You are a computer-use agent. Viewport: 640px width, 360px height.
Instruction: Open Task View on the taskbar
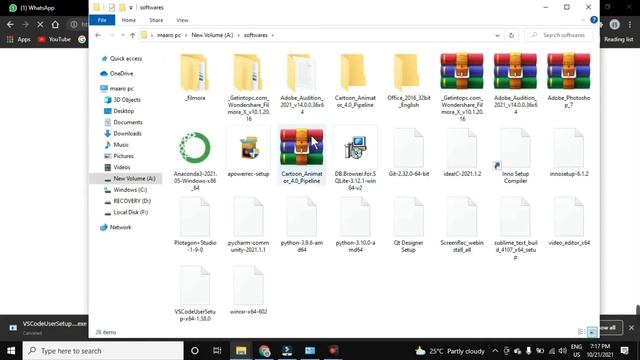217,351
